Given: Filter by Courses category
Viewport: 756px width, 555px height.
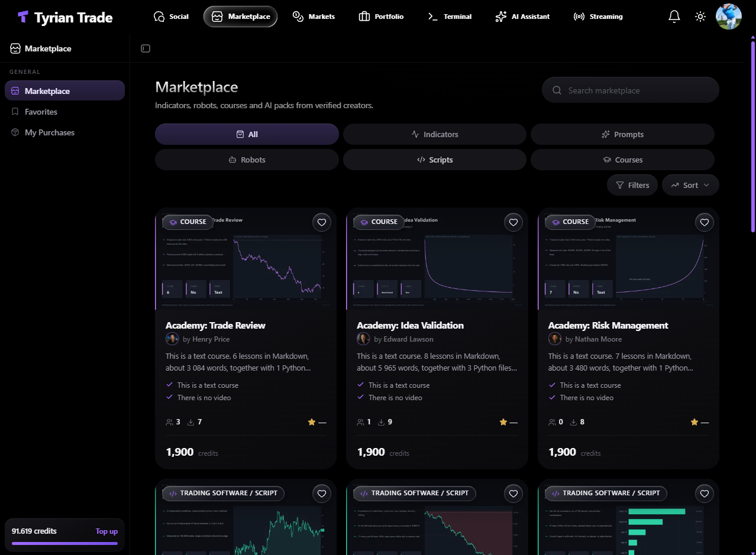Looking at the screenshot, I should 622,160.
